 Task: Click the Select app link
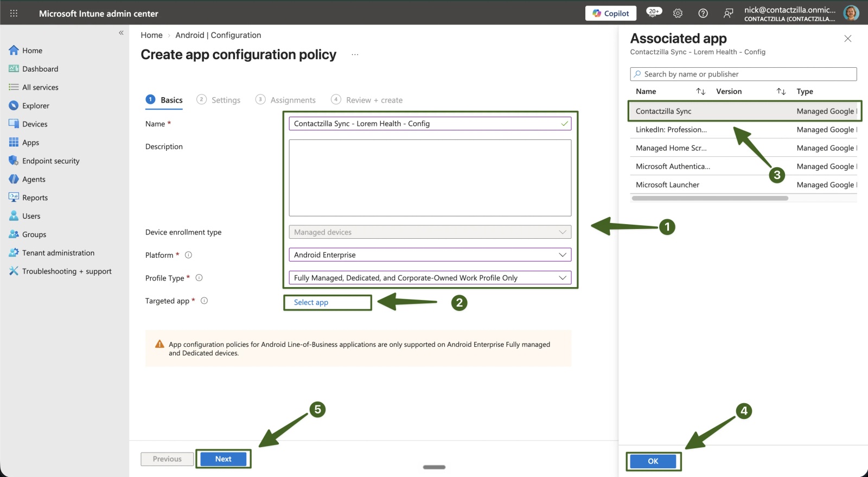[x=311, y=302]
